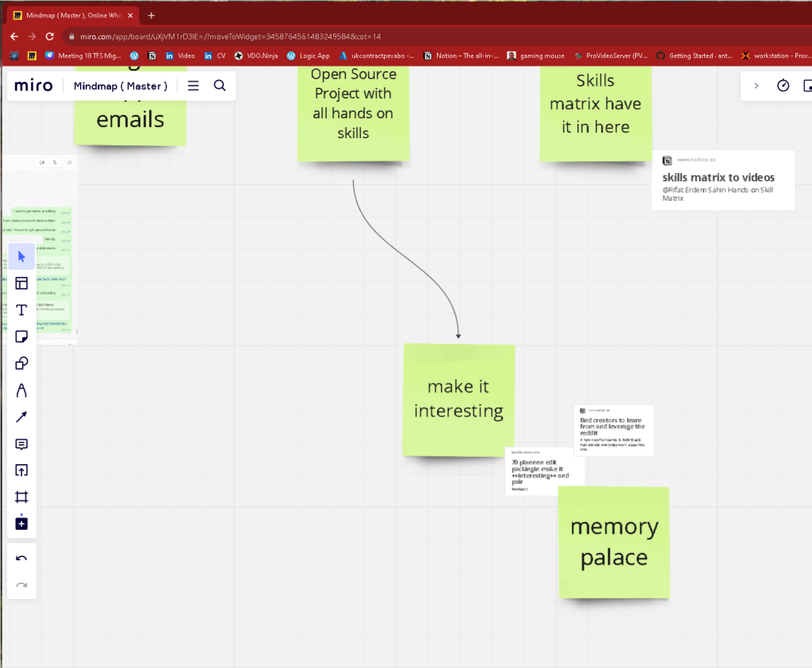Screen dimensions: 812x668
Task: Open the Logic App bookmark
Action: click(x=308, y=56)
